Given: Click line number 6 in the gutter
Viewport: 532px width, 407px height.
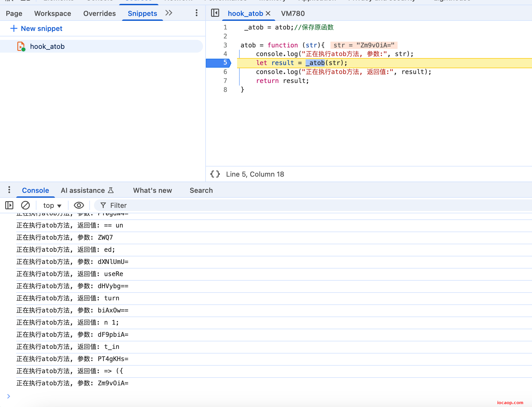Looking at the screenshot, I should (225, 72).
